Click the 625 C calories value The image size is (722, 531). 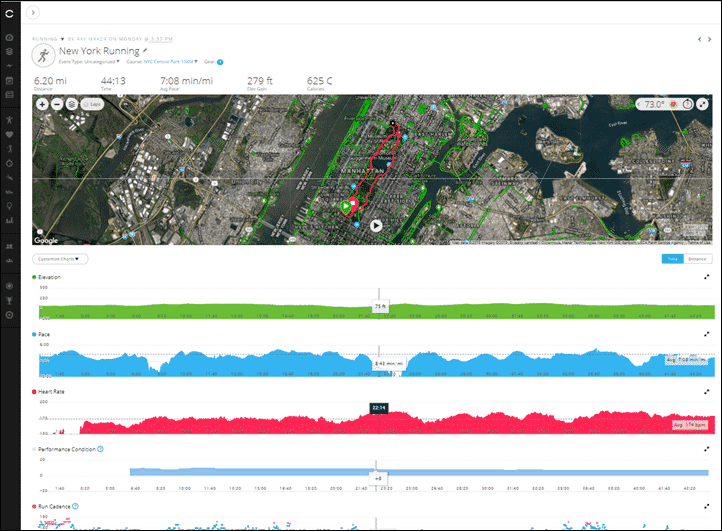(320, 81)
